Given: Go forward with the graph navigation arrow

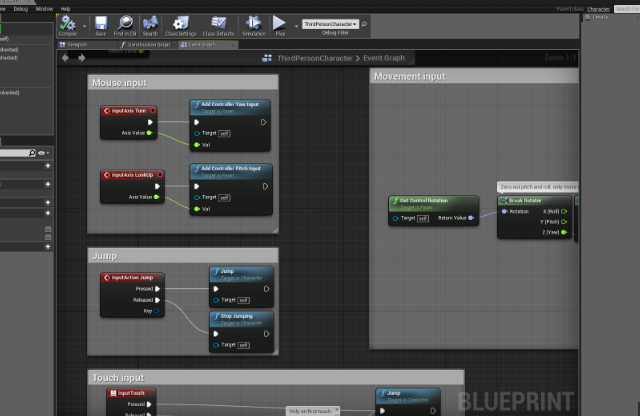Looking at the screenshot, I should 82,58.
